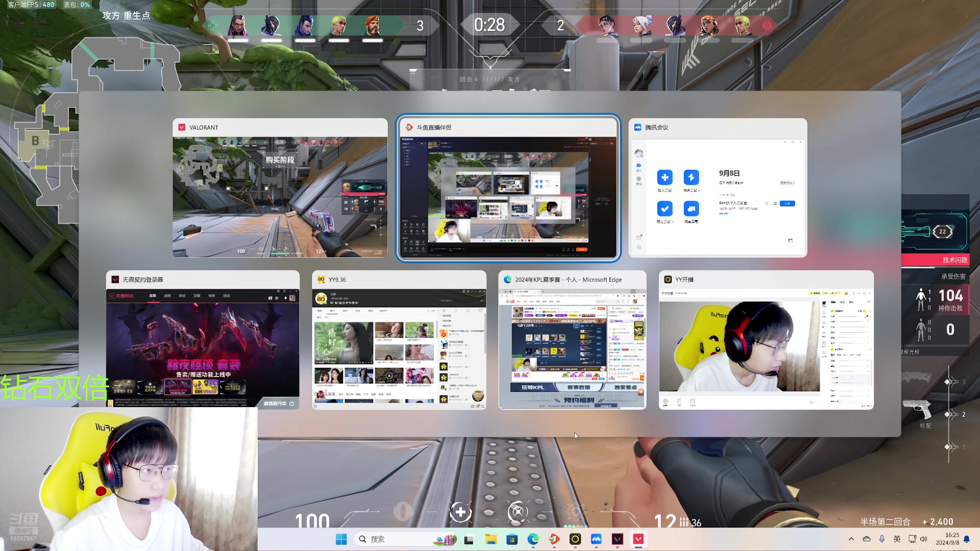Open Task View from the taskbar

click(469, 539)
